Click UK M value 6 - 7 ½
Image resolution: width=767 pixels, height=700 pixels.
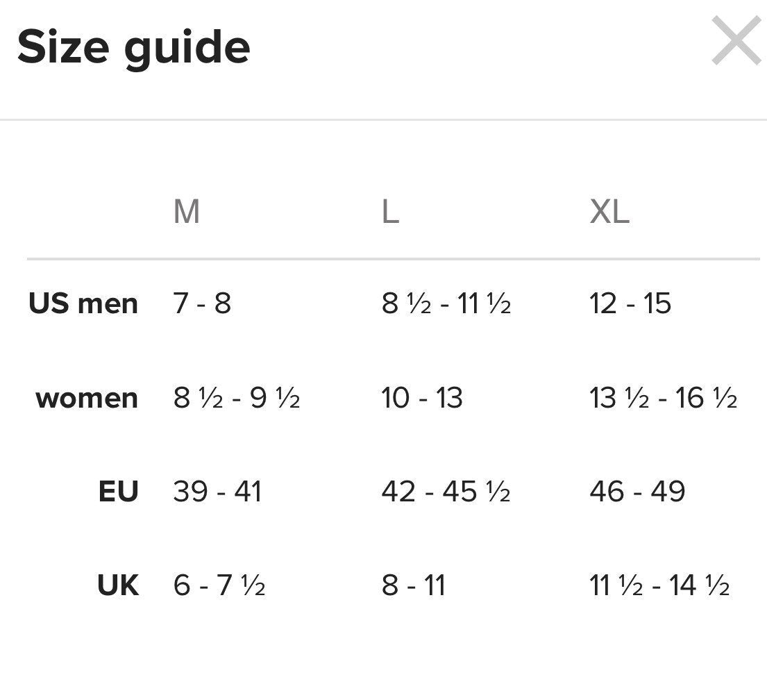219,585
